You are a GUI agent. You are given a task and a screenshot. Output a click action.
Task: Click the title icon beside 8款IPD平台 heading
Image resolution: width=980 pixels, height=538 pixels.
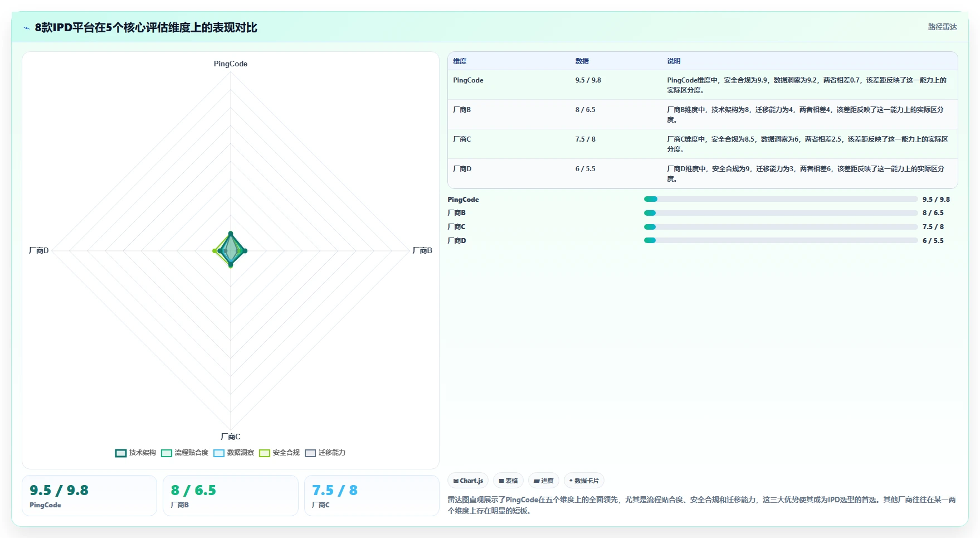tap(26, 28)
